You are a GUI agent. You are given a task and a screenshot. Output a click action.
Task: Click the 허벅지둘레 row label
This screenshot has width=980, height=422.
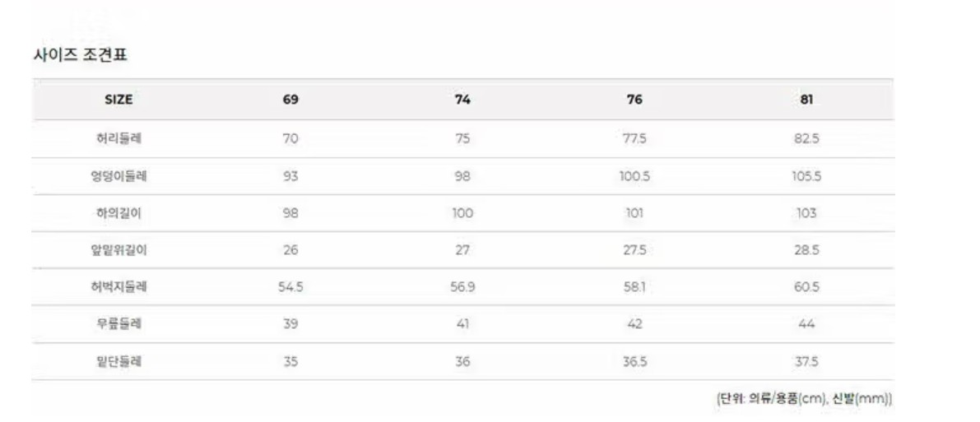coord(118,287)
